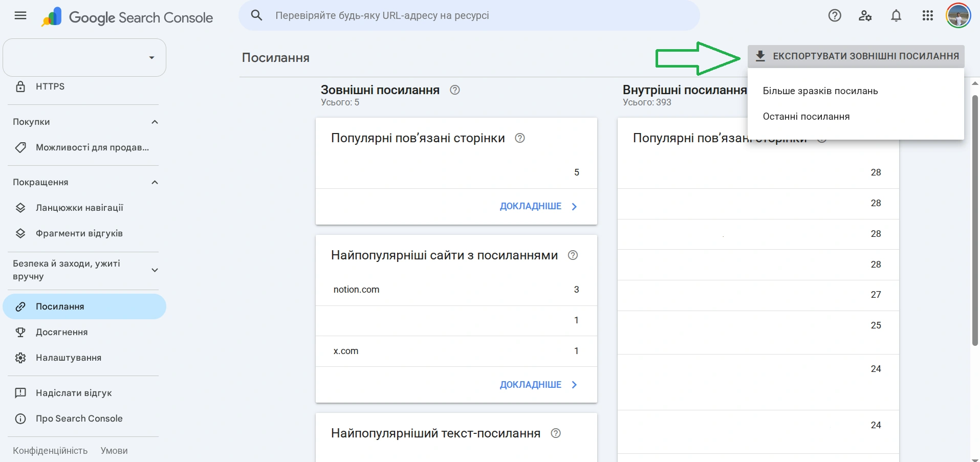Open Досягнення sidebar item

pyautogui.click(x=83, y=332)
